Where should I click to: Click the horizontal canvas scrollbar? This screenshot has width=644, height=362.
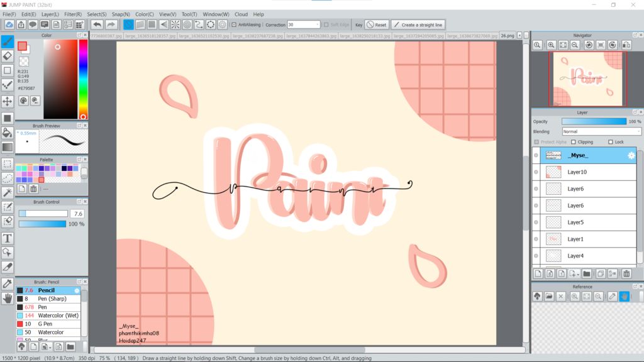(309, 350)
